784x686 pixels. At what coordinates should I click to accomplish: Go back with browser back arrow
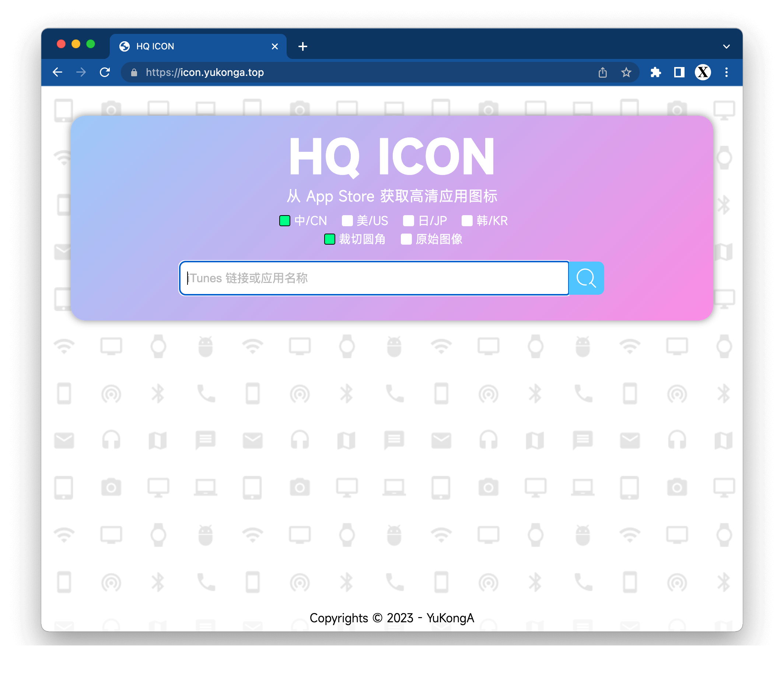pyautogui.click(x=57, y=72)
